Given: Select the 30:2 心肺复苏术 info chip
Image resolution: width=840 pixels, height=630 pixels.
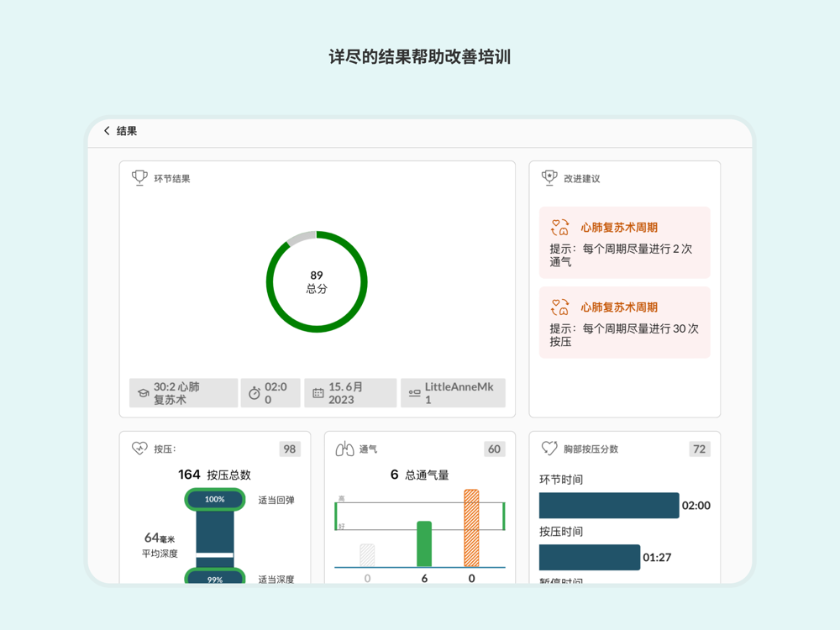Looking at the screenshot, I should 183,393.
